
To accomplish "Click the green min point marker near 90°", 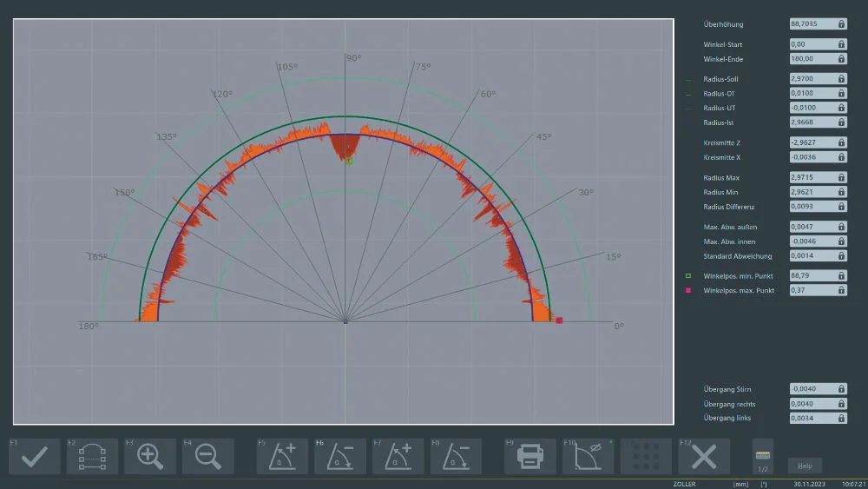I will coord(349,161).
